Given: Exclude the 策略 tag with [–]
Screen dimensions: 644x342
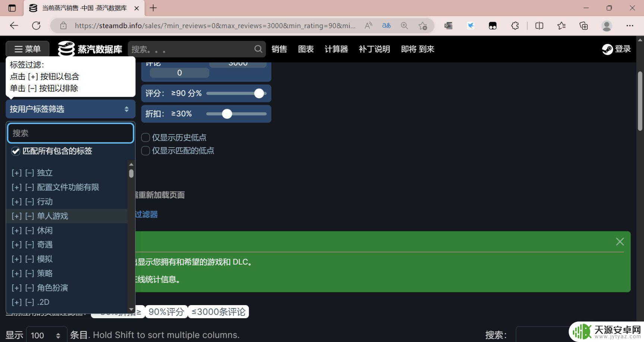Looking at the screenshot, I should [x=29, y=273].
